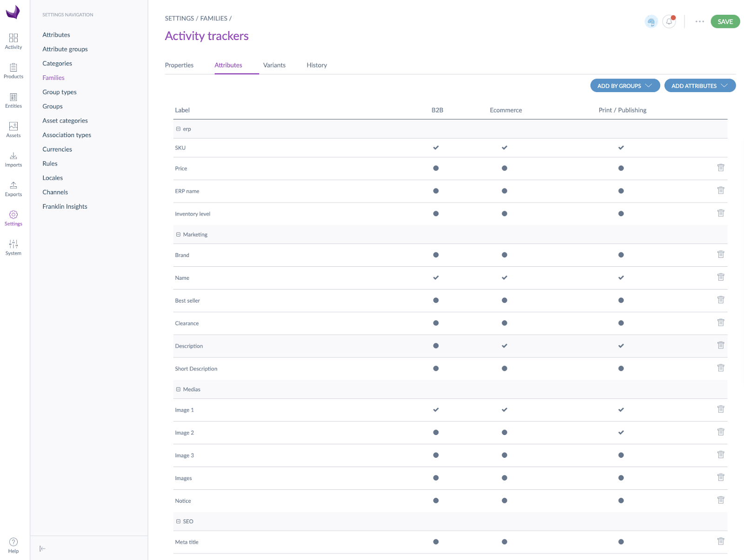Toggle Price requirement for B2B channel
This screenshot has height=560, width=744.
[x=436, y=168]
